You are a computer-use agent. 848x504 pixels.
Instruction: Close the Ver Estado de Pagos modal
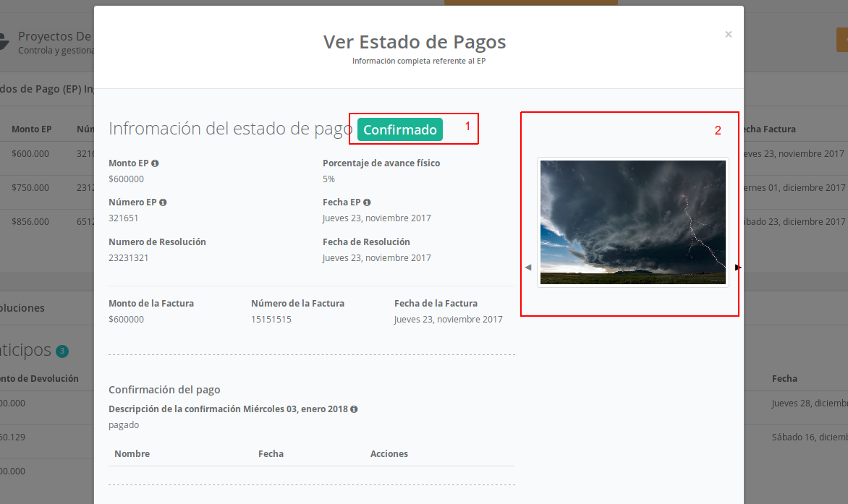coord(728,34)
